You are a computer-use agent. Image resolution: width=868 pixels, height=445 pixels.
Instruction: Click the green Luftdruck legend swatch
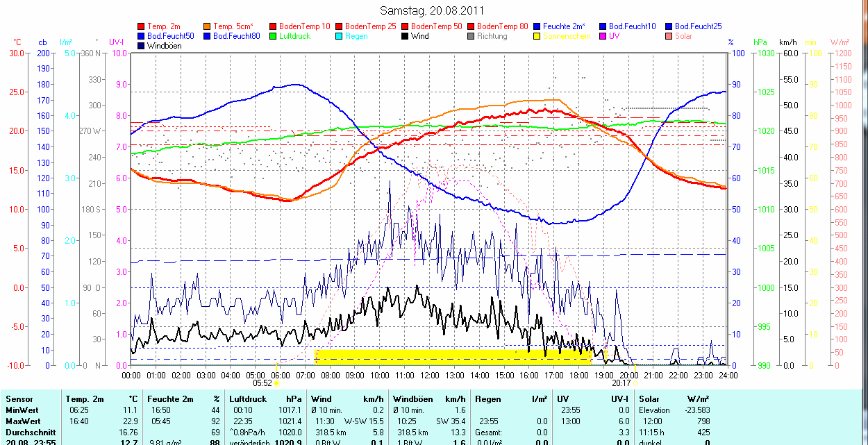pyautogui.click(x=274, y=36)
